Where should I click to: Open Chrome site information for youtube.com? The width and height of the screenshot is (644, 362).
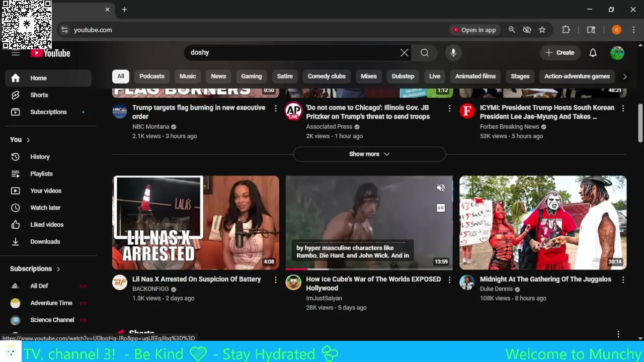coord(64,30)
